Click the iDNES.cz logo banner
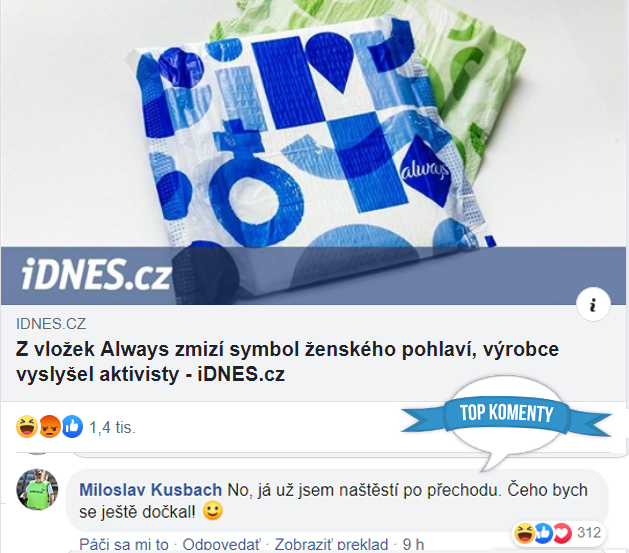The height and width of the screenshot is (553, 629). click(96, 275)
